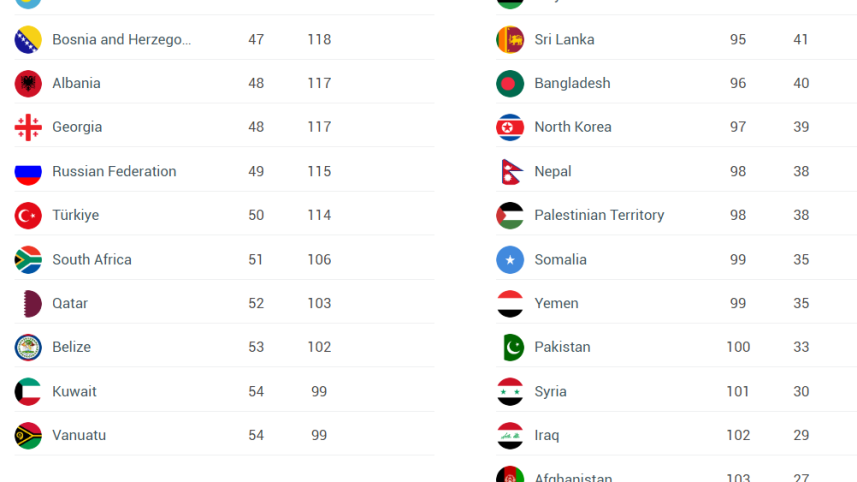Viewport: 857px width, 482px height.
Task: Click the Türkiye flag icon
Action: pos(28,216)
